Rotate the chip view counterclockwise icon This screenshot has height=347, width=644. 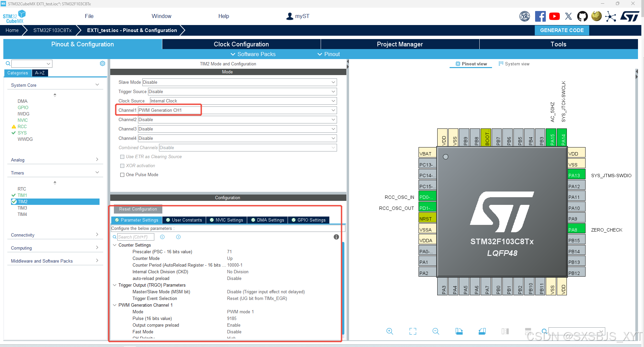[x=482, y=331]
